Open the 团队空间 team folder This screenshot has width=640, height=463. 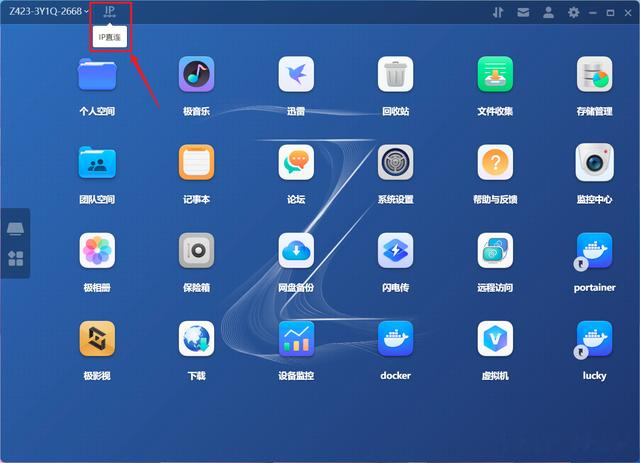[x=97, y=162]
